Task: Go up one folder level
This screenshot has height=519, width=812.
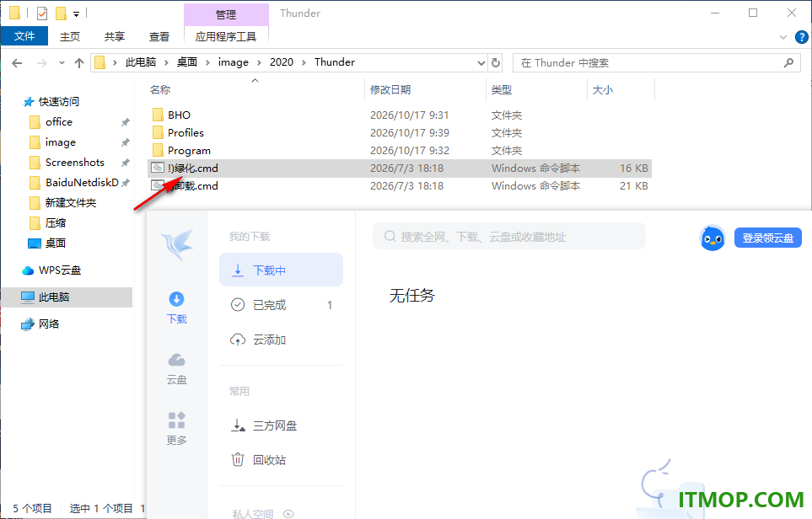Action: click(x=79, y=63)
